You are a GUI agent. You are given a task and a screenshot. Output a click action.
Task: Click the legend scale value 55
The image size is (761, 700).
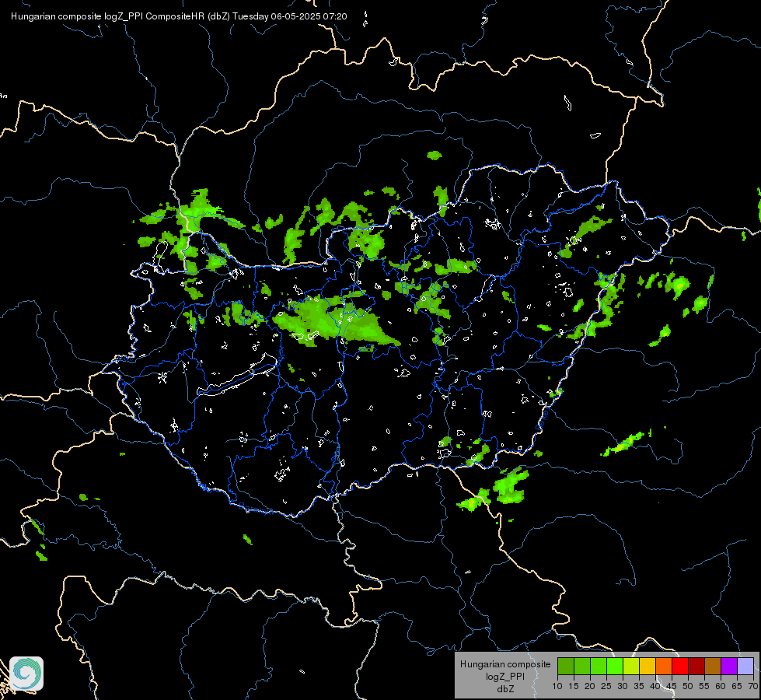point(704,687)
